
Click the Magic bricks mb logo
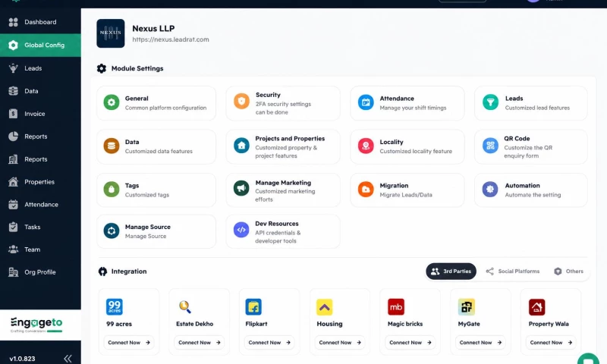396,307
